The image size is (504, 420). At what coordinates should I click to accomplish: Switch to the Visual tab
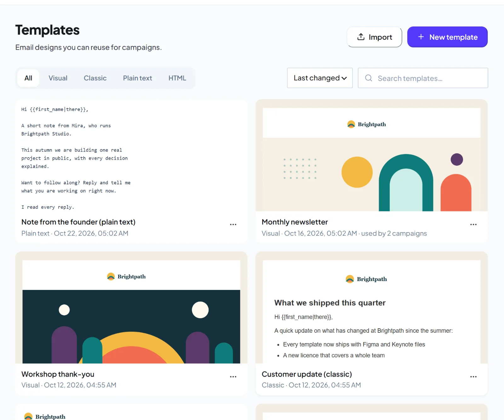click(x=58, y=78)
